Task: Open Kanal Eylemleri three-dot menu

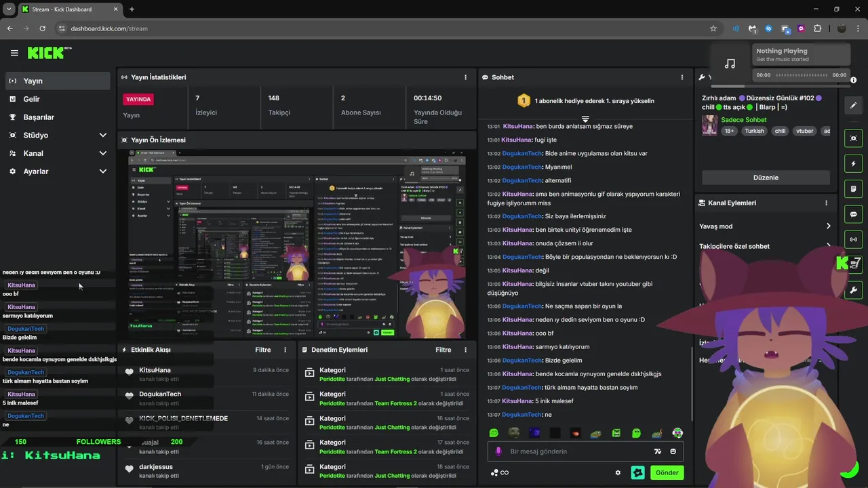Action: pos(826,203)
